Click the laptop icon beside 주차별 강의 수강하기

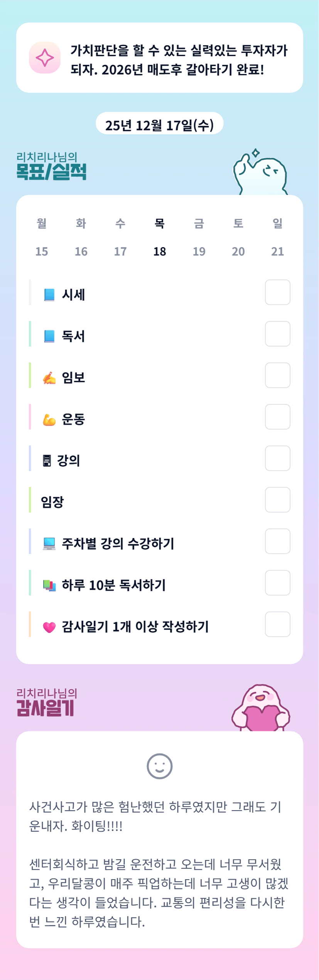click(x=49, y=543)
